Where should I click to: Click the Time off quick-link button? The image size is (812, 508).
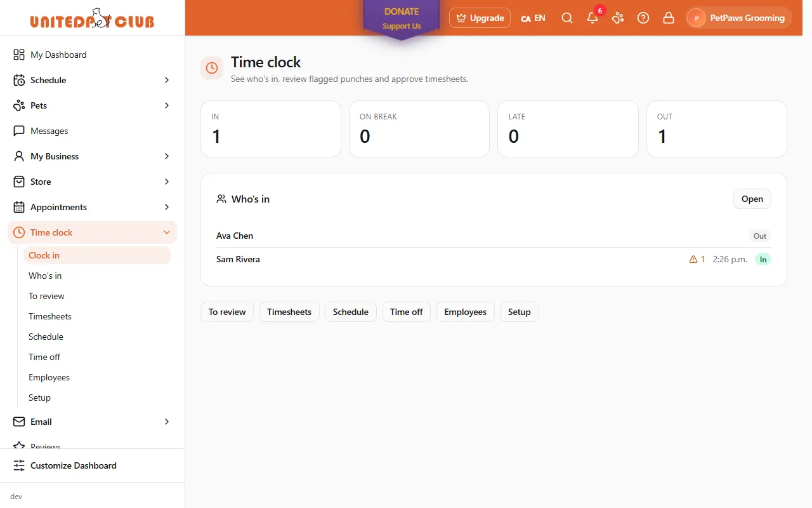(x=406, y=312)
